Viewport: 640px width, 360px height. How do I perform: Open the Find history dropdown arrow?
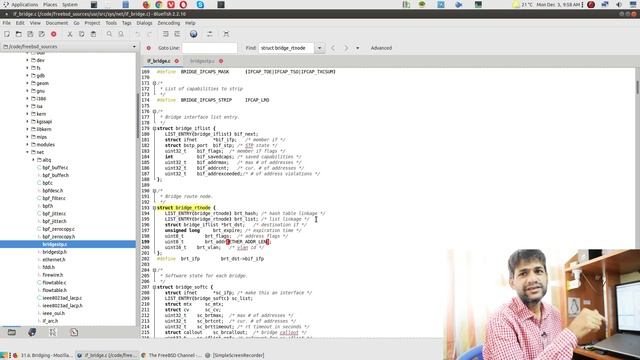(x=320, y=48)
